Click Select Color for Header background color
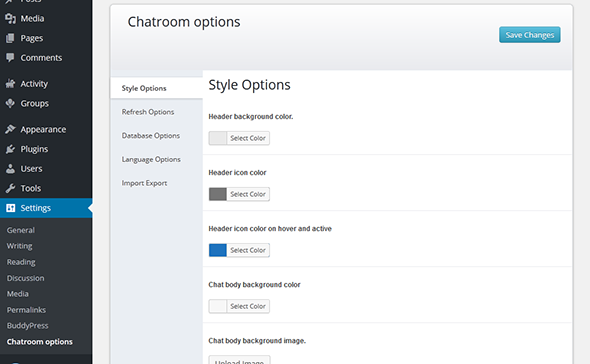This screenshot has width=590, height=364. (248, 138)
